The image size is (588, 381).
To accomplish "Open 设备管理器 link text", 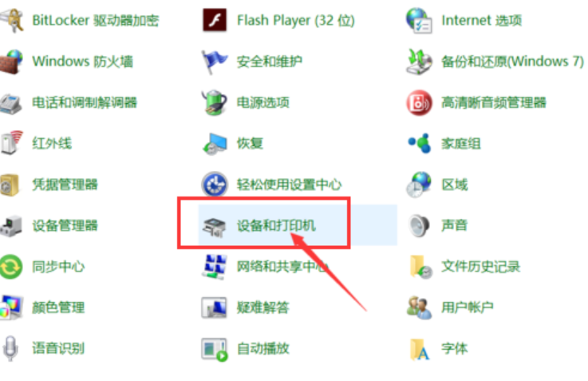I will pos(65,225).
